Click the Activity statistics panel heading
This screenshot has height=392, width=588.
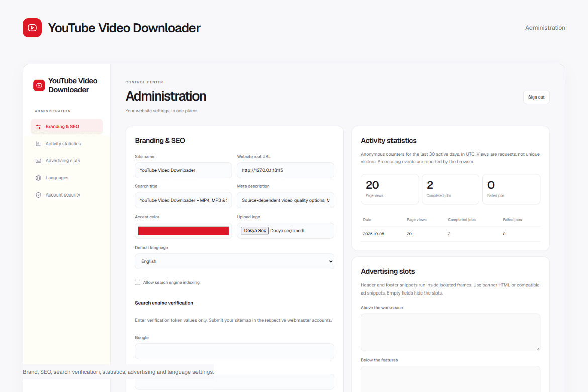coord(388,141)
